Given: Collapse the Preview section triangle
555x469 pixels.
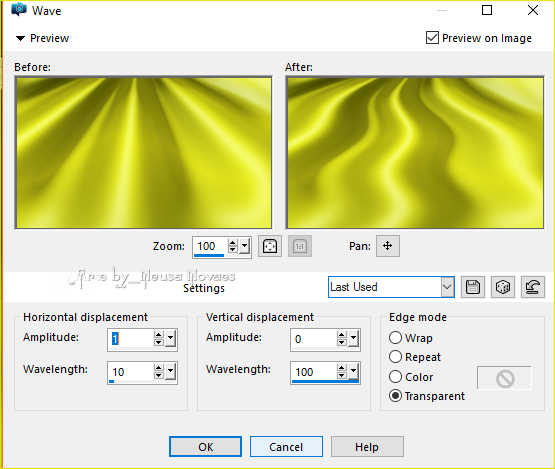Looking at the screenshot, I should [x=21, y=38].
